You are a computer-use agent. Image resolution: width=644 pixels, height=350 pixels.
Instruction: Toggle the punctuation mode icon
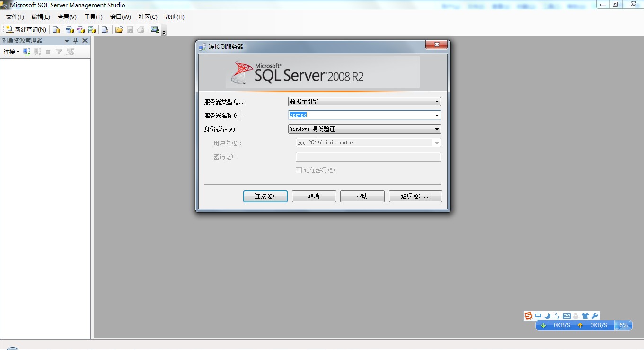pyautogui.click(x=557, y=316)
